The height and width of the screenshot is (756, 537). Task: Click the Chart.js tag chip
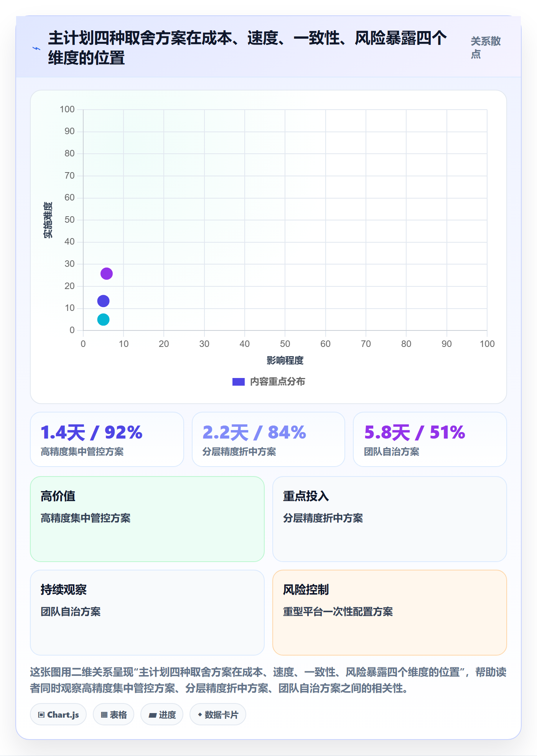point(58,715)
